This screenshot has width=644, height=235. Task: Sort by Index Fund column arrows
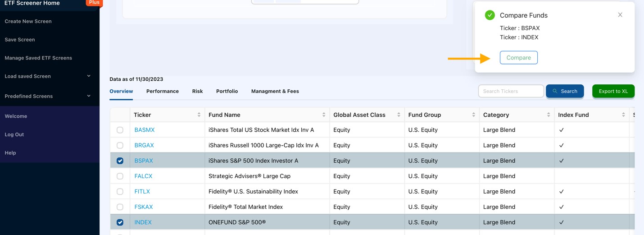(623, 115)
